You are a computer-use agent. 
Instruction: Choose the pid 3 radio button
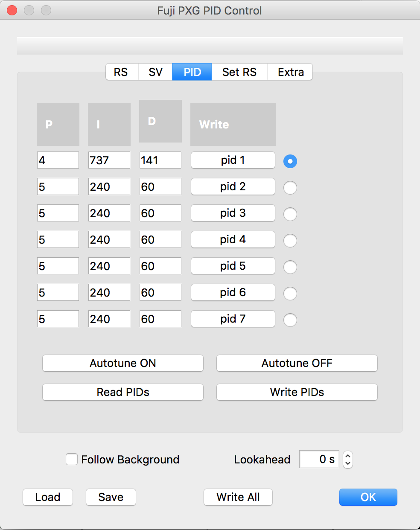click(290, 214)
